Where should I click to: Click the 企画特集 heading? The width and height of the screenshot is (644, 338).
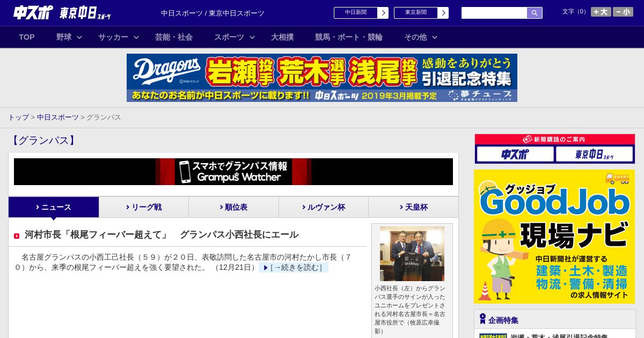pos(503,320)
